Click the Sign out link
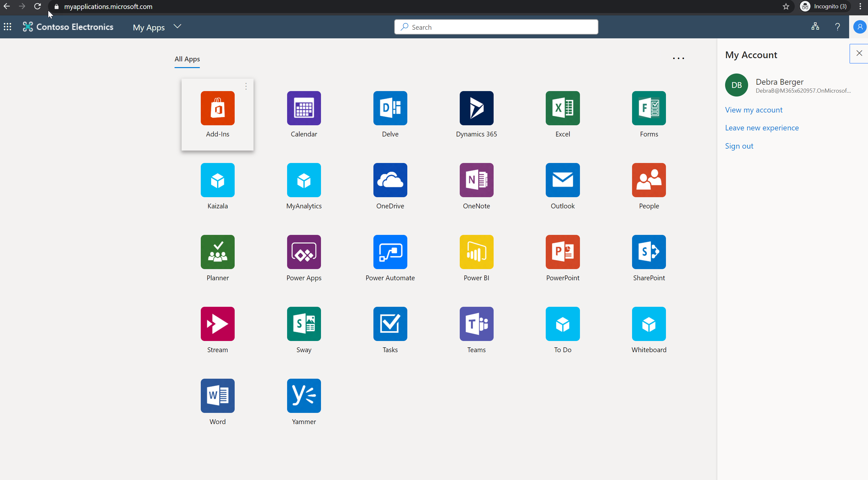 tap(739, 146)
